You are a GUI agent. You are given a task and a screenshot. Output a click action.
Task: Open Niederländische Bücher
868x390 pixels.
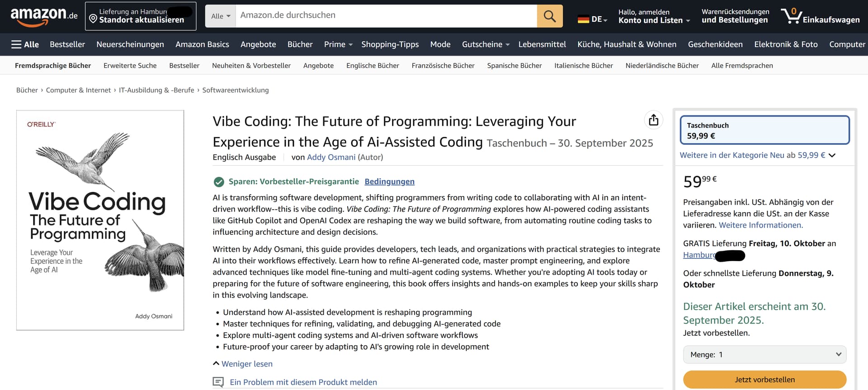coord(662,66)
